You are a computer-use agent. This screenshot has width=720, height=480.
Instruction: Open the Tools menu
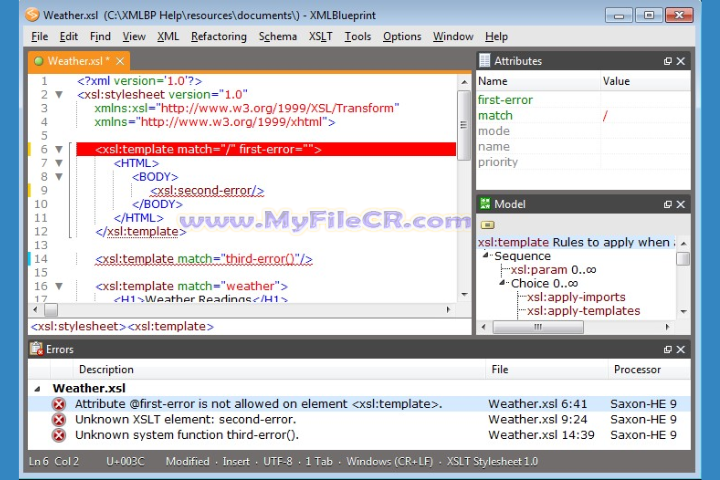[358, 36]
